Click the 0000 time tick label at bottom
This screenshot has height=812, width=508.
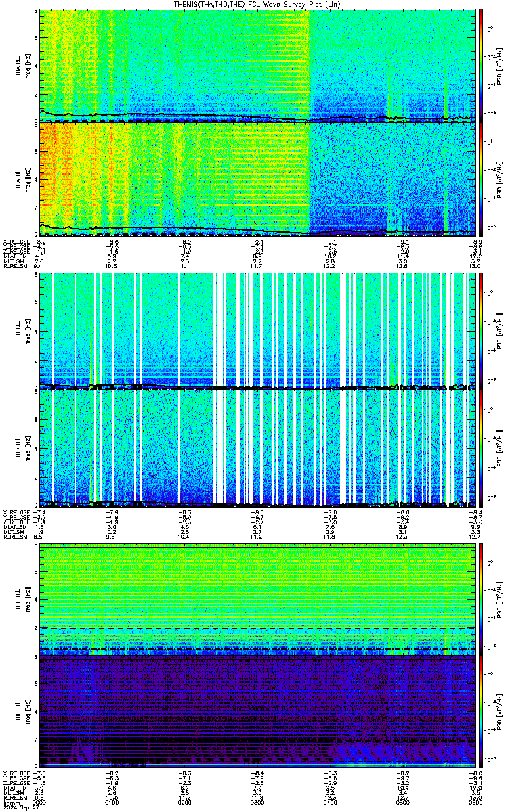pyautogui.click(x=39, y=802)
